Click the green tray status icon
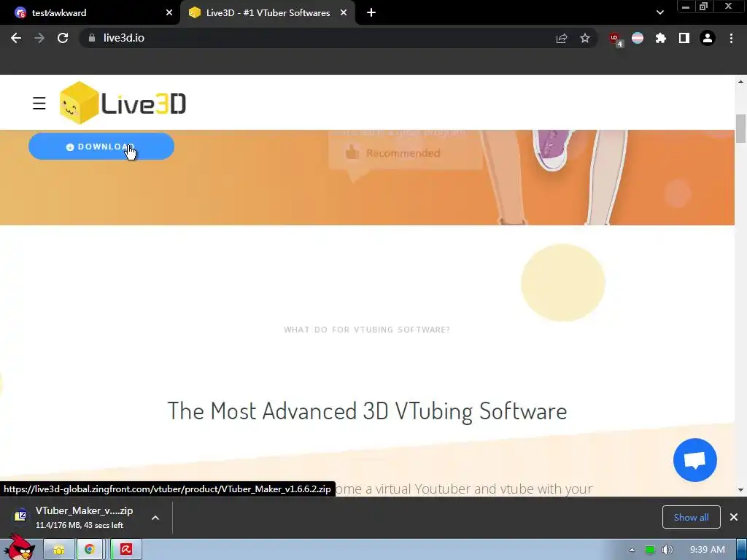The height and width of the screenshot is (560, 747). coord(650,550)
